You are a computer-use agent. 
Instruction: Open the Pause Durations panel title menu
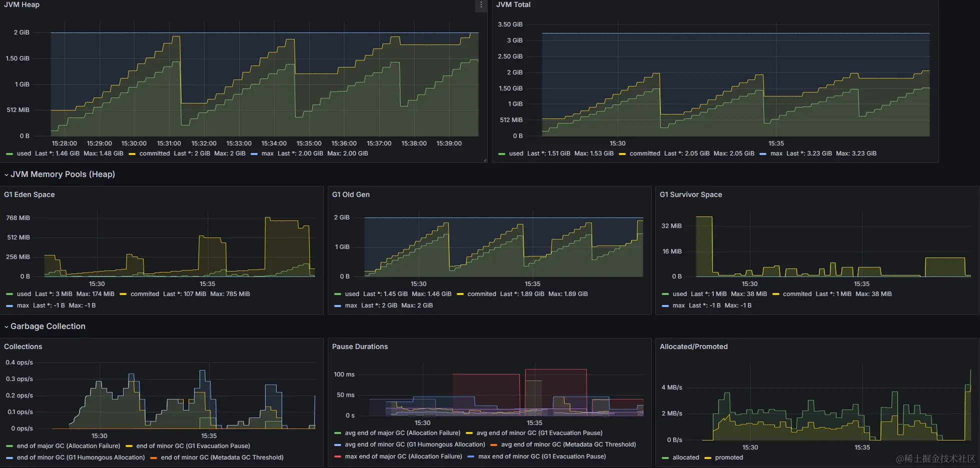coord(360,346)
